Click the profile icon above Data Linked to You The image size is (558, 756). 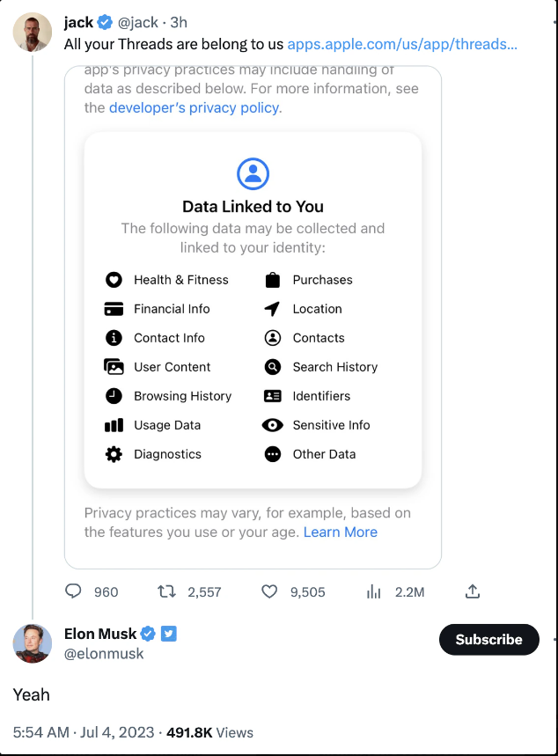253,172
